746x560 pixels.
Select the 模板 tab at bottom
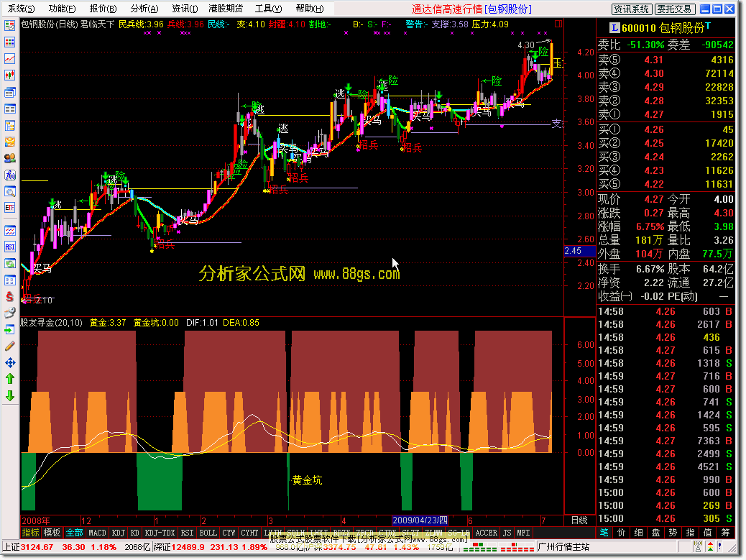click(x=52, y=533)
